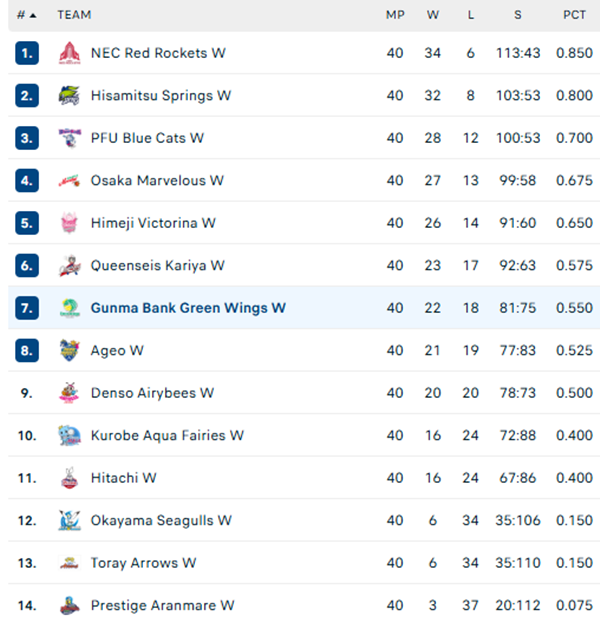
Task: Click the PFU Blue Cats team logo
Action: 69,138
